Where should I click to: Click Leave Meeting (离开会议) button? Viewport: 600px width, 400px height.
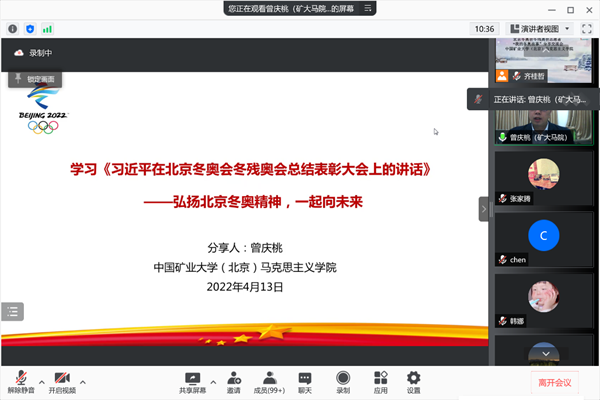[554, 382]
